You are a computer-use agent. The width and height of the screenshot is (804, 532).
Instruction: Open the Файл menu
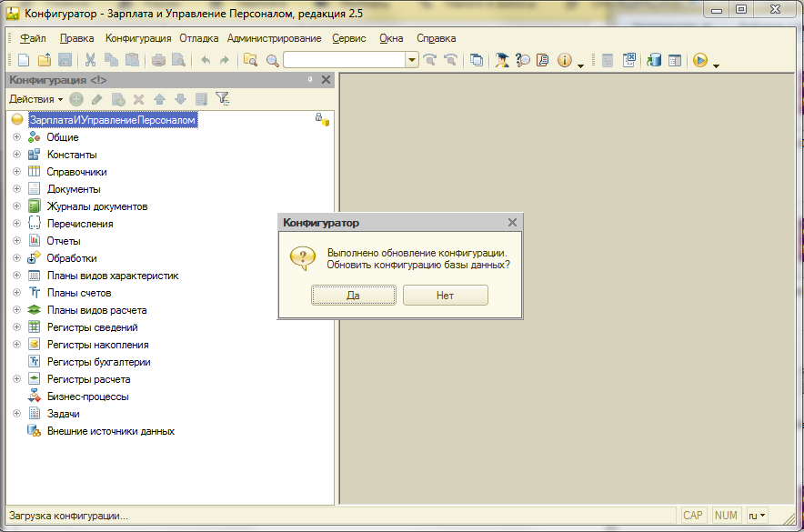(33, 38)
